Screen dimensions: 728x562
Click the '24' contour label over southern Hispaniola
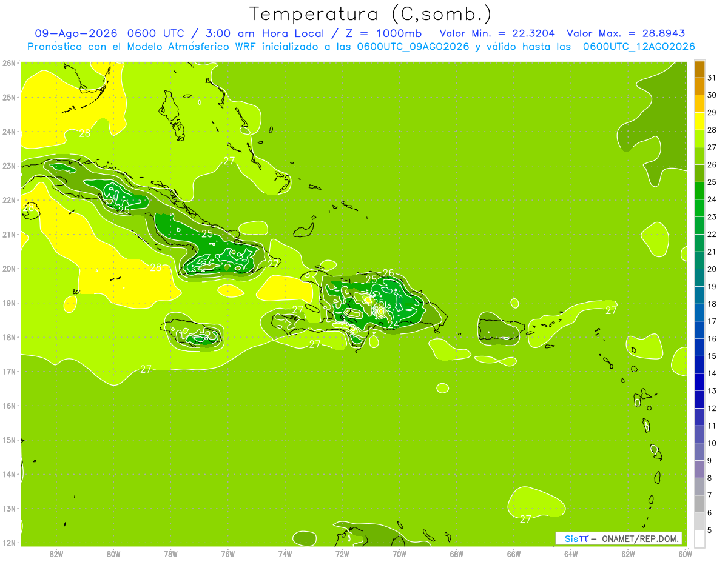click(393, 325)
